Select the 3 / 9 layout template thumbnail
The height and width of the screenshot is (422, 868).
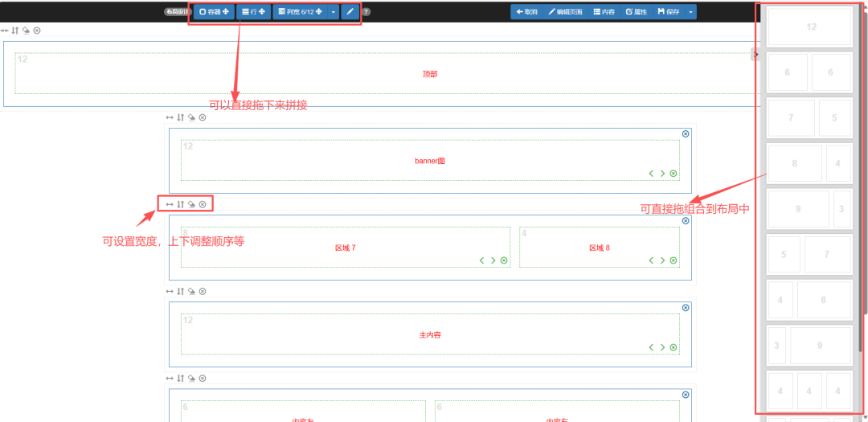point(809,346)
